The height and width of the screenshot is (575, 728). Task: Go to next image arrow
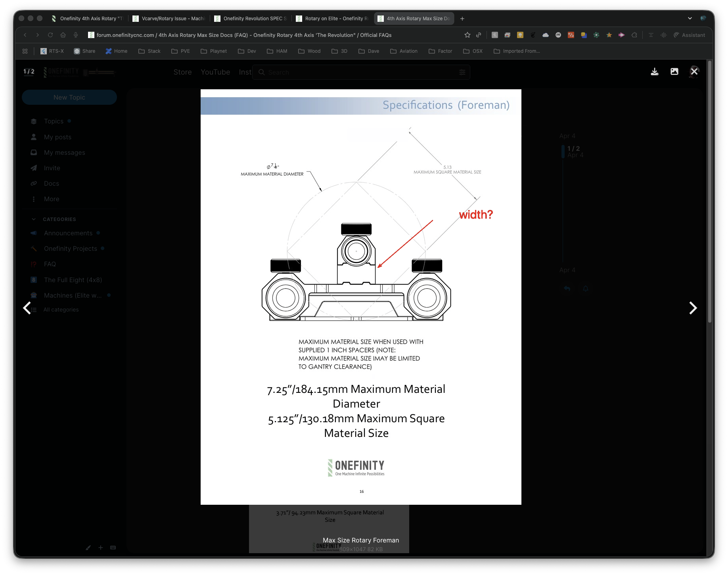pos(693,308)
